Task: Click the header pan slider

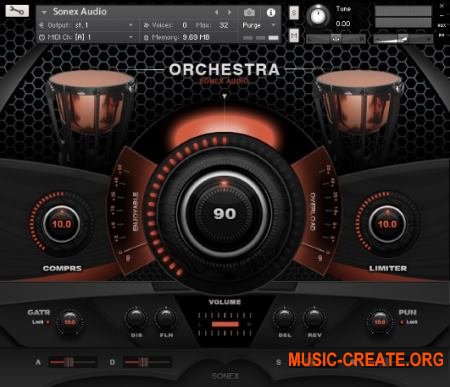Action: (336, 39)
